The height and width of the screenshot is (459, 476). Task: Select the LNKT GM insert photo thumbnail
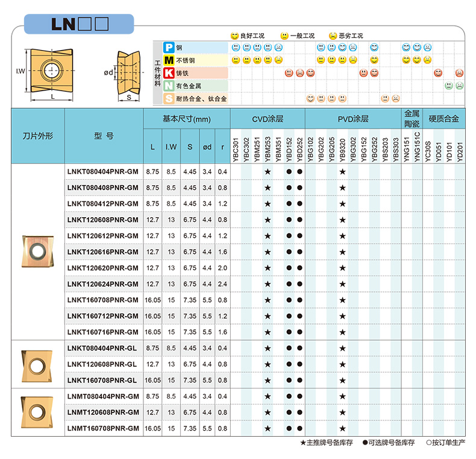pos(37,252)
